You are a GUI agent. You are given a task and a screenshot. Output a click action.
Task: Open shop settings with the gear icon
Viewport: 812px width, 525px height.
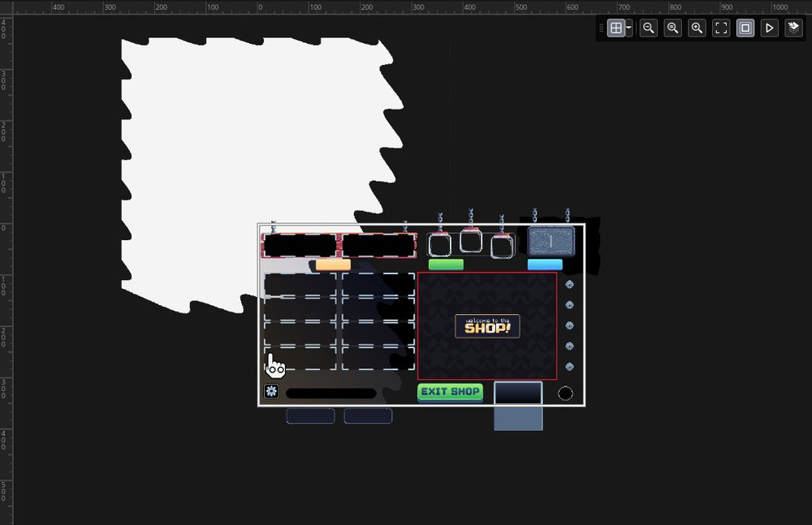pyautogui.click(x=271, y=392)
